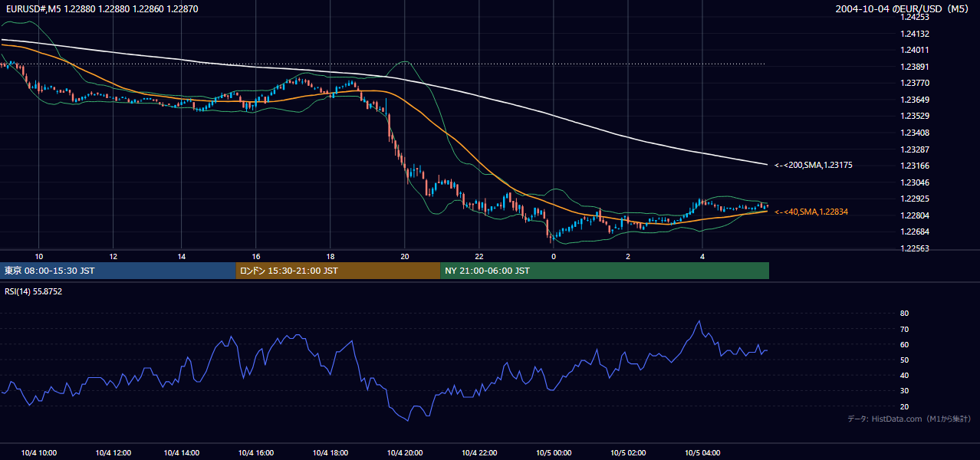
Task: Click the hour label 18 under price chart
Action: click(x=331, y=256)
